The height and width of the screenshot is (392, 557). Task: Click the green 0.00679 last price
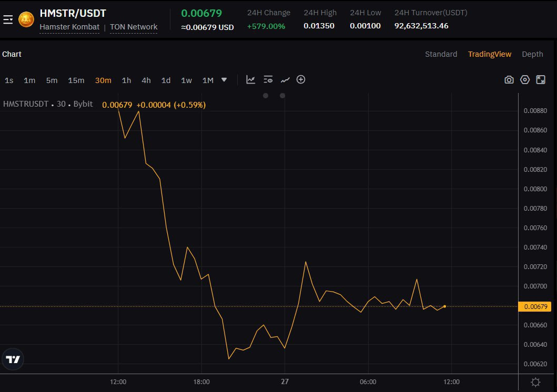201,14
